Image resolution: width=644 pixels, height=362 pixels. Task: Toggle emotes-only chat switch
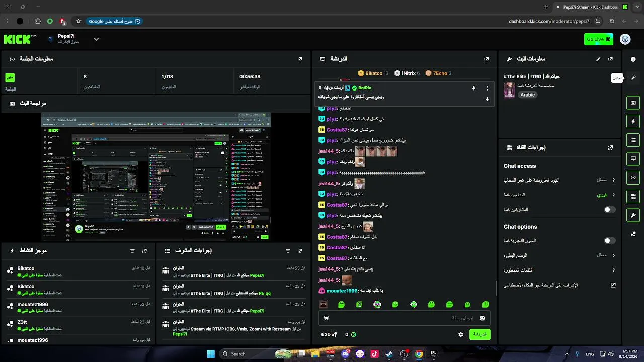[x=609, y=241]
